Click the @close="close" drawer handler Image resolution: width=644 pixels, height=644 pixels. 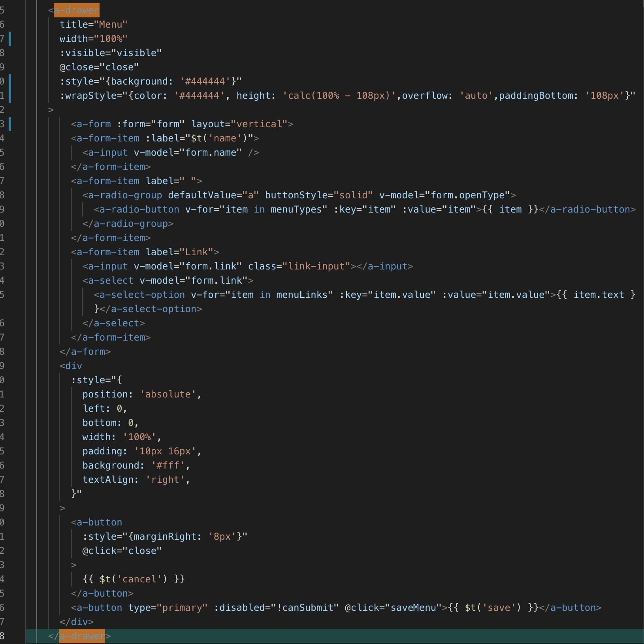pyautogui.click(x=99, y=67)
